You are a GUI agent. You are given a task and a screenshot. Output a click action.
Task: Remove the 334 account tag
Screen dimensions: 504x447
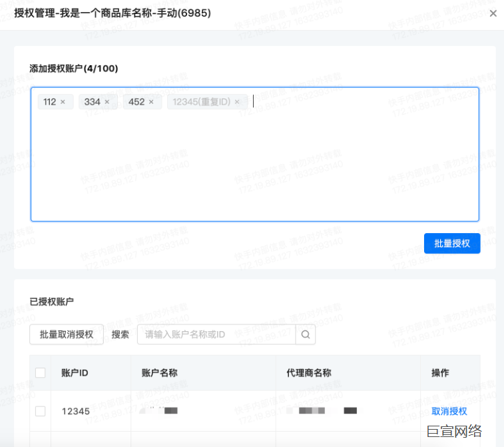(107, 102)
